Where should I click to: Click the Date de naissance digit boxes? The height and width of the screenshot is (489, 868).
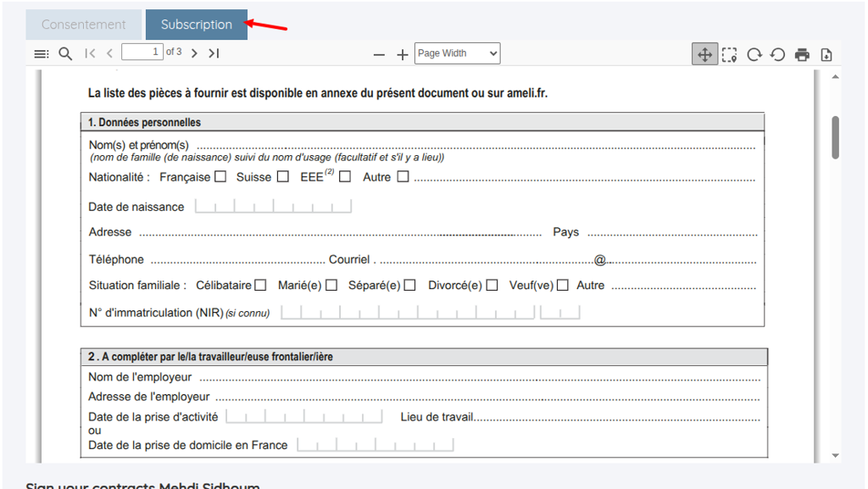coord(274,206)
